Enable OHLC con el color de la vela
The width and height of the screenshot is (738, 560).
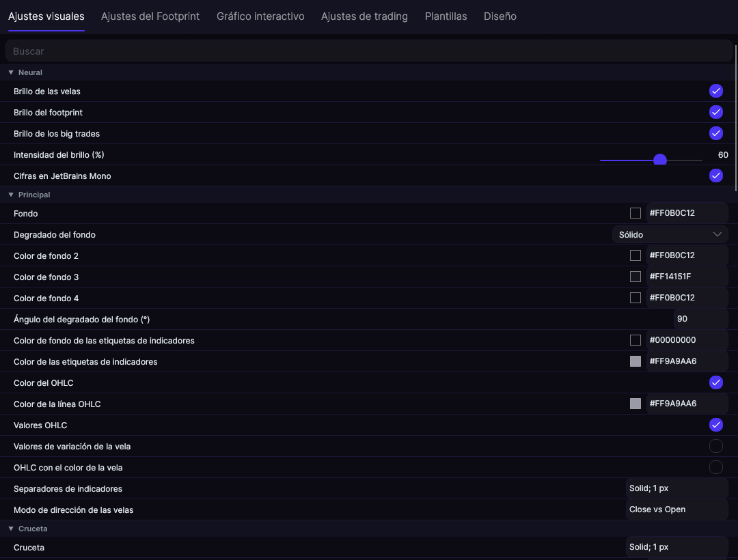coord(715,467)
